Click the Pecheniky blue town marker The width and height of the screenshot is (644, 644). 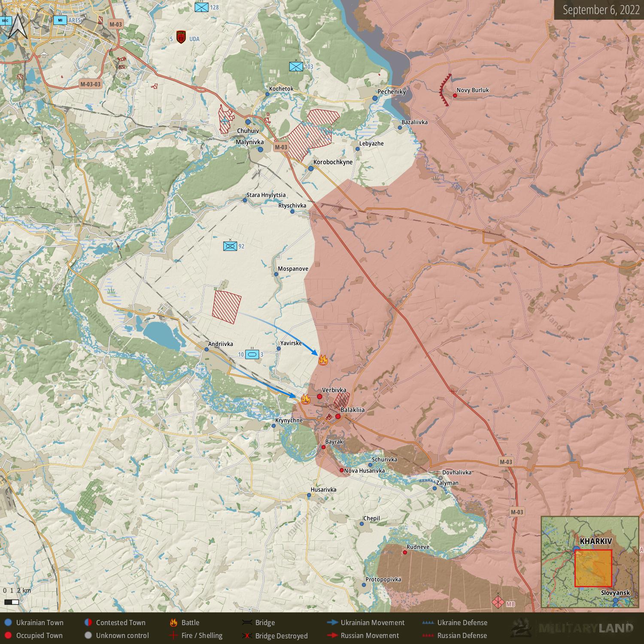coord(375,98)
